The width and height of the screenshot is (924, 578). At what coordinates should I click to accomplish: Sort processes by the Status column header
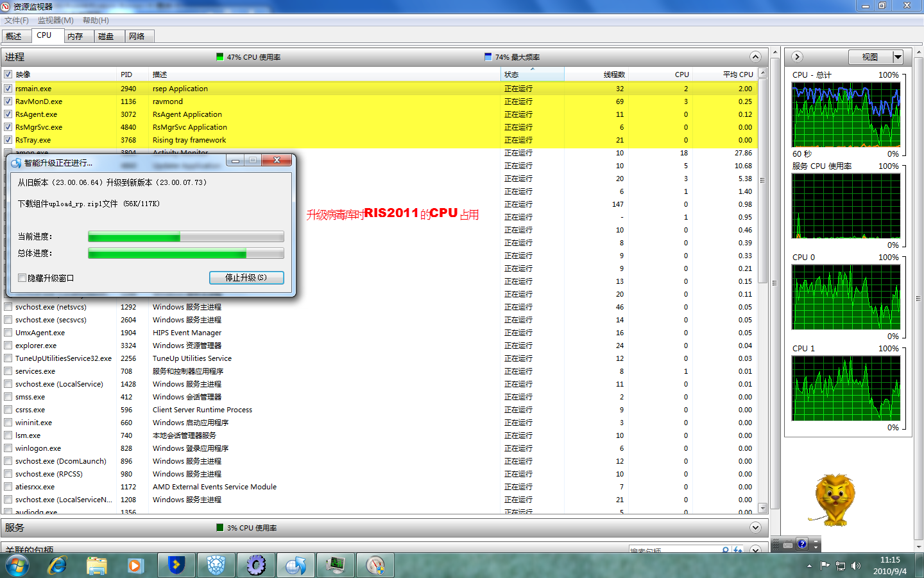(x=533, y=74)
